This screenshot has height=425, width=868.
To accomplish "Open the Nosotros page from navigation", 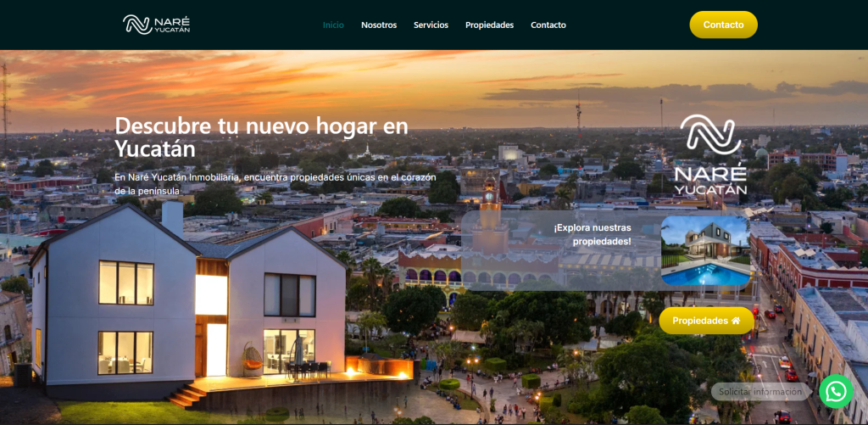I will 379,25.
